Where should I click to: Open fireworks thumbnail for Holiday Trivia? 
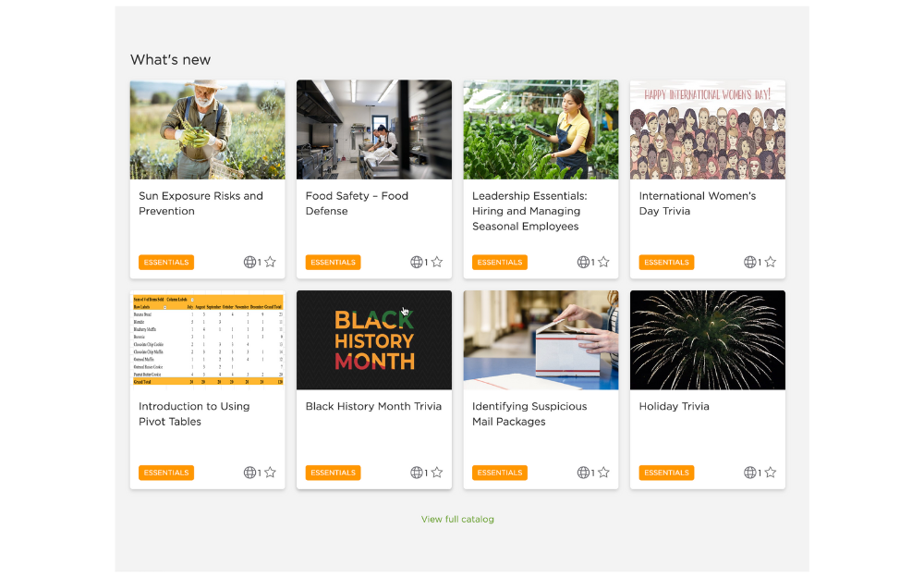point(708,339)
